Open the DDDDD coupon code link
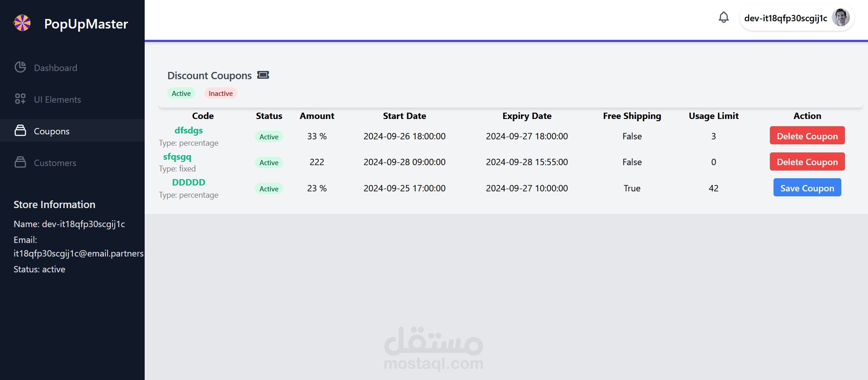 coord(189,182)
